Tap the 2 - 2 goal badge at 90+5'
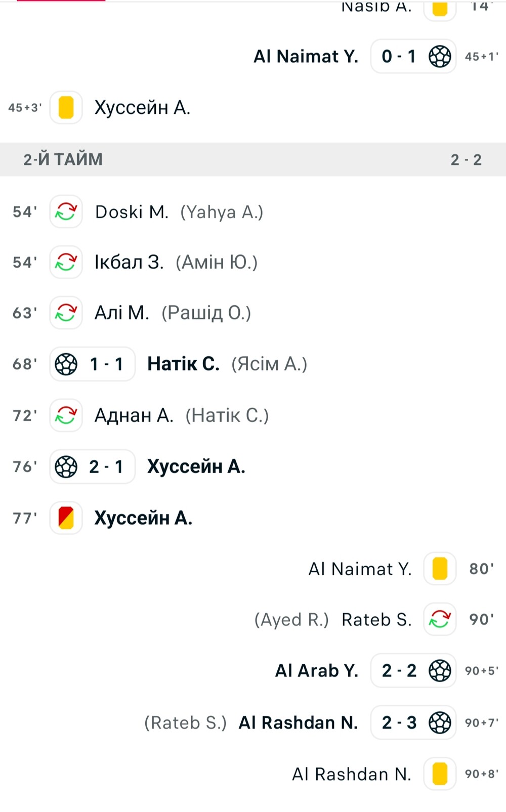 tap(413, 670)
